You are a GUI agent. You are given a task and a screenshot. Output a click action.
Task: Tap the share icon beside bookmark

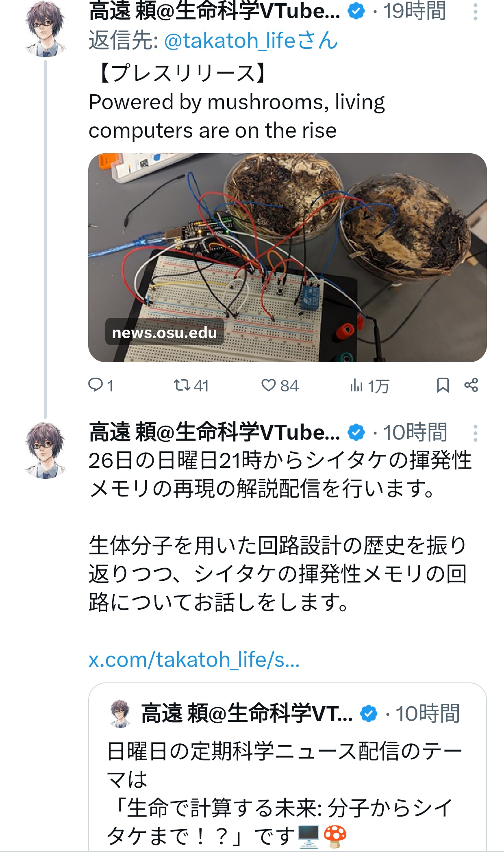click(471, 385)
